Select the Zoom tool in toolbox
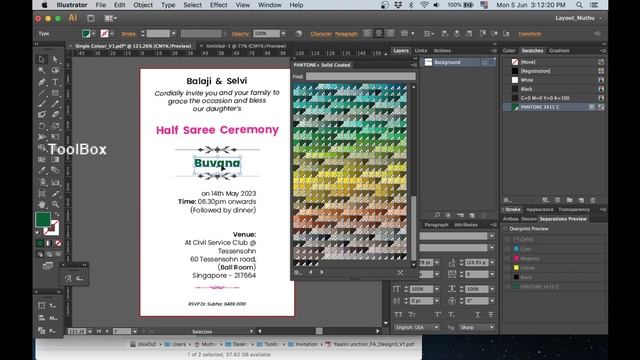 (55, 204)
